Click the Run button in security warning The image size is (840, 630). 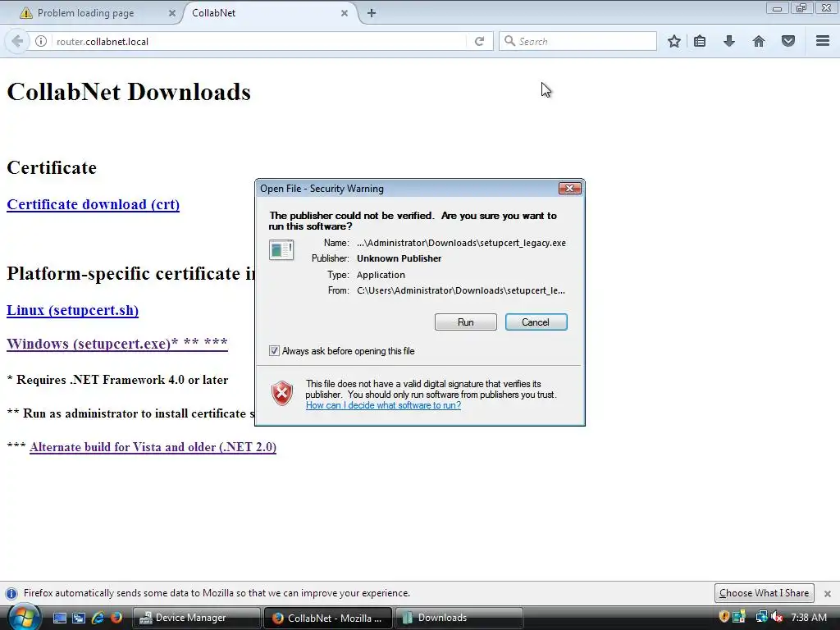coord(466,322)
